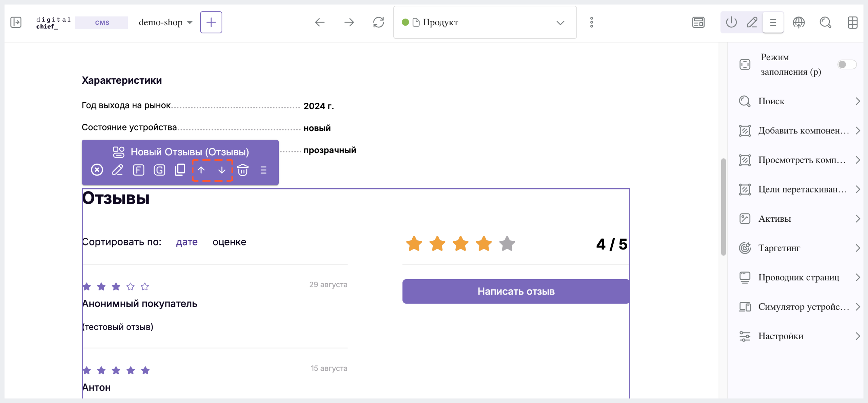Click the digital chief logo
Viewport: 868px width, 403px height.
[x=53, y=23]
